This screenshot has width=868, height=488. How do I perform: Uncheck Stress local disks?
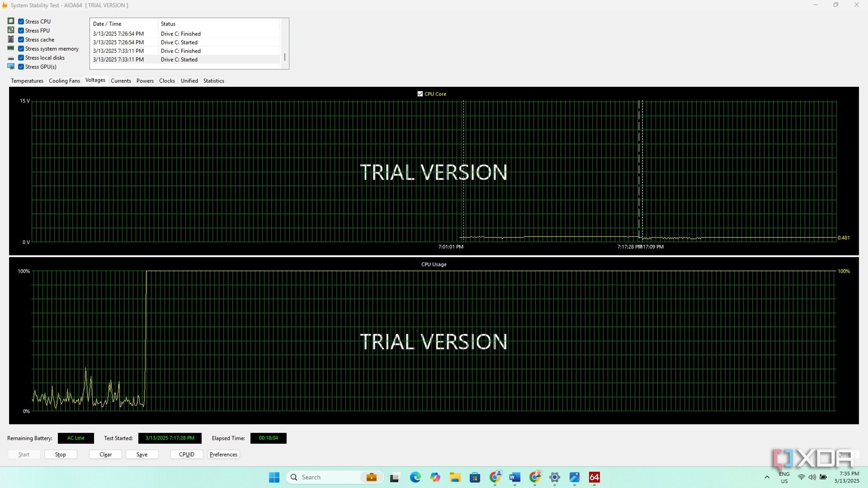[21, 58]
